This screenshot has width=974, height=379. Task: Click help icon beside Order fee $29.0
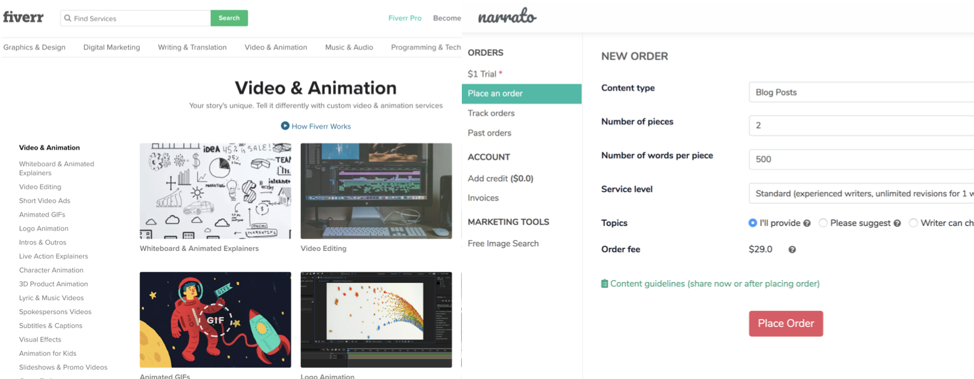click(792, 250)
